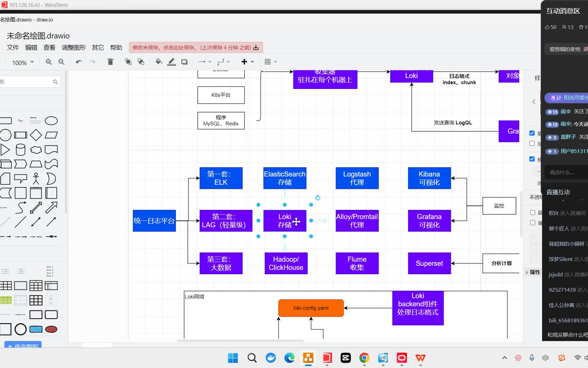The width and height of the screenshot is (588, 368).
Task: Click the 说点什么 chat input field
Action: point(566,172)
